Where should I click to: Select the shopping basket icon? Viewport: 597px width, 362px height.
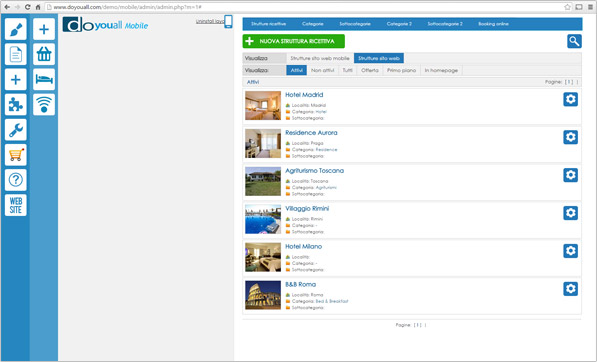[44, 54]
